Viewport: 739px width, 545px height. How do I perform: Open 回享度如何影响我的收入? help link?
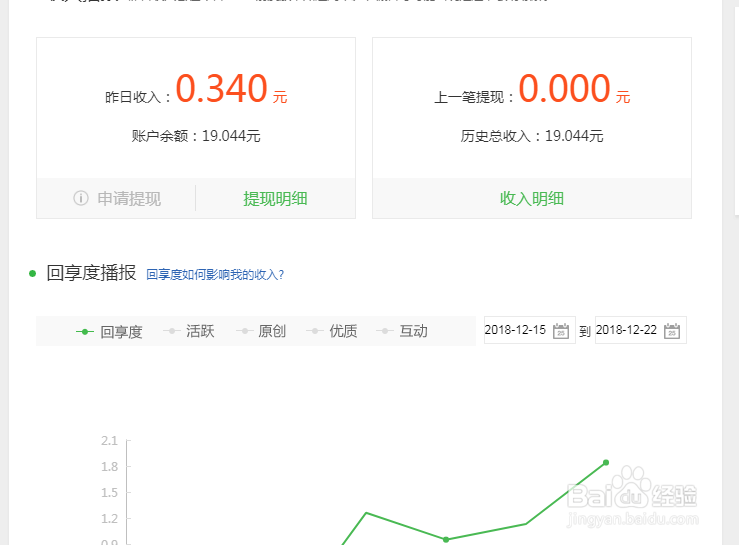[x=215, y=274]
